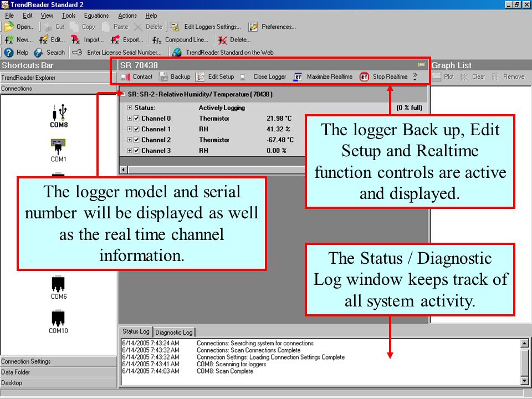Open the Desktop section
The width and height of the screenshot is (532, 399).
[x=58, y=383]
